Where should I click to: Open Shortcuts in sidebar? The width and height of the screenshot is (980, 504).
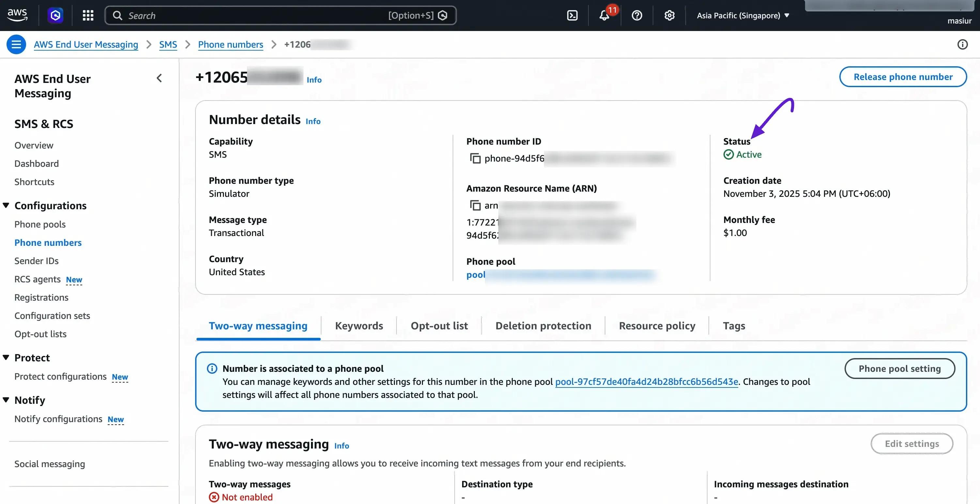34,181
